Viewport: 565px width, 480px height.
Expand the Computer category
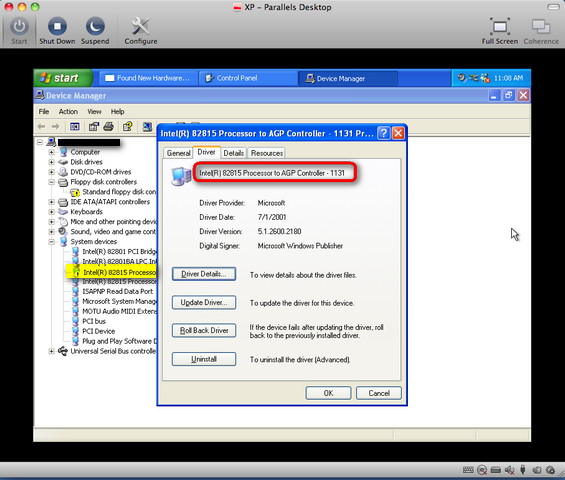(x=52, y=152)
